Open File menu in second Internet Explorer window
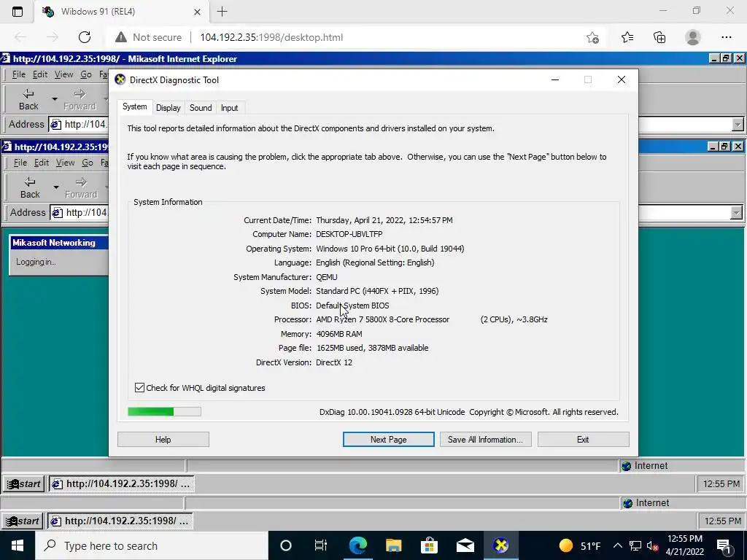Image resolution: width=747 pixels, height=560 pixels. click(x=20, y=163)
